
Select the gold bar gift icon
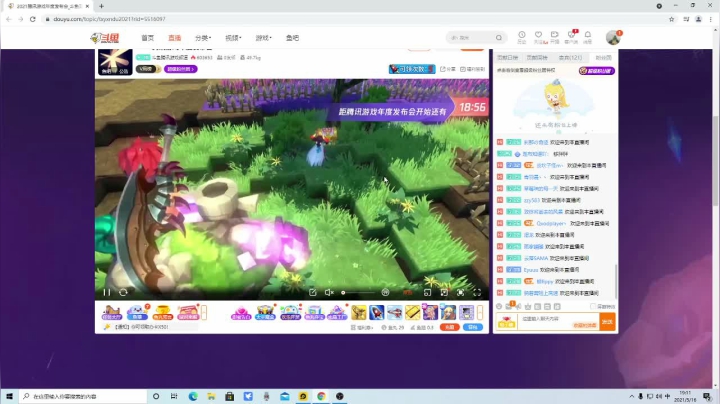tap(412, 312)
